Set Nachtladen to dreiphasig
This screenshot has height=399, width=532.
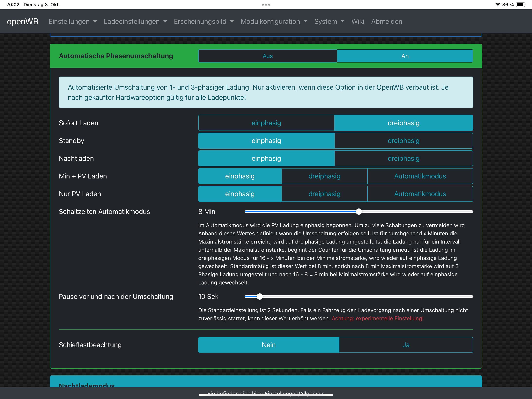point(403,158)
